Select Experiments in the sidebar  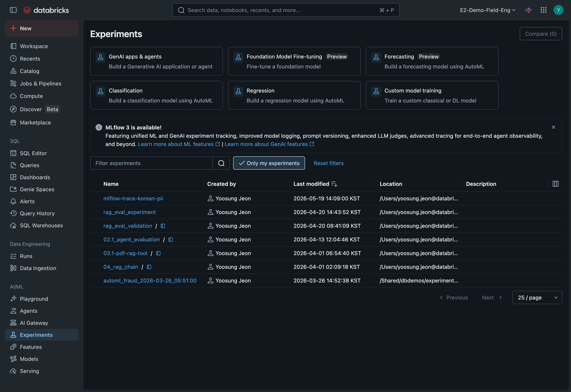pyautogui.click(x=41, y=335)
